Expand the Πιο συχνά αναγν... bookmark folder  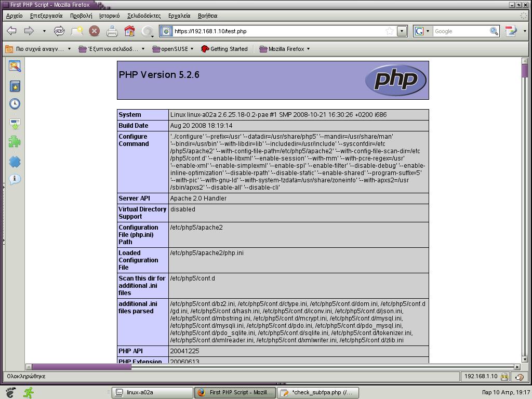click(x=38, y=49)
